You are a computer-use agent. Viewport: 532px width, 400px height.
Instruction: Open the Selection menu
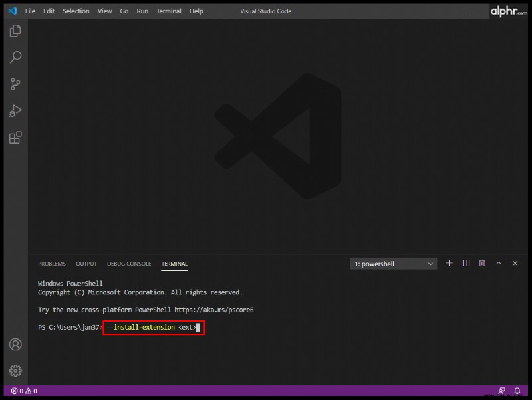click(x=76, y=11)
